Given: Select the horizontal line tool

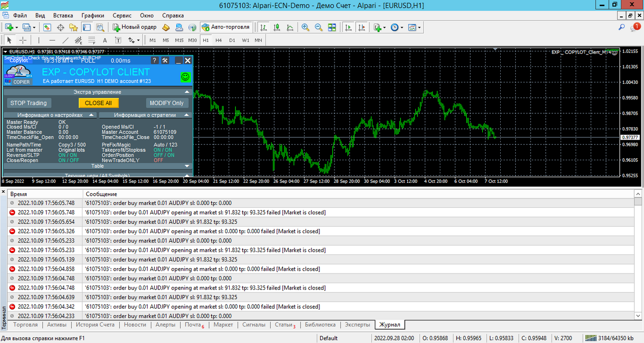Looking at the screenshot, I should coord(52,40).
